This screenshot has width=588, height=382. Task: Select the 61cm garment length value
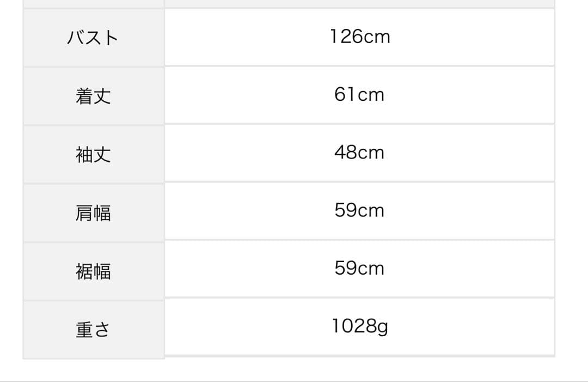click(x=359, y=95)
